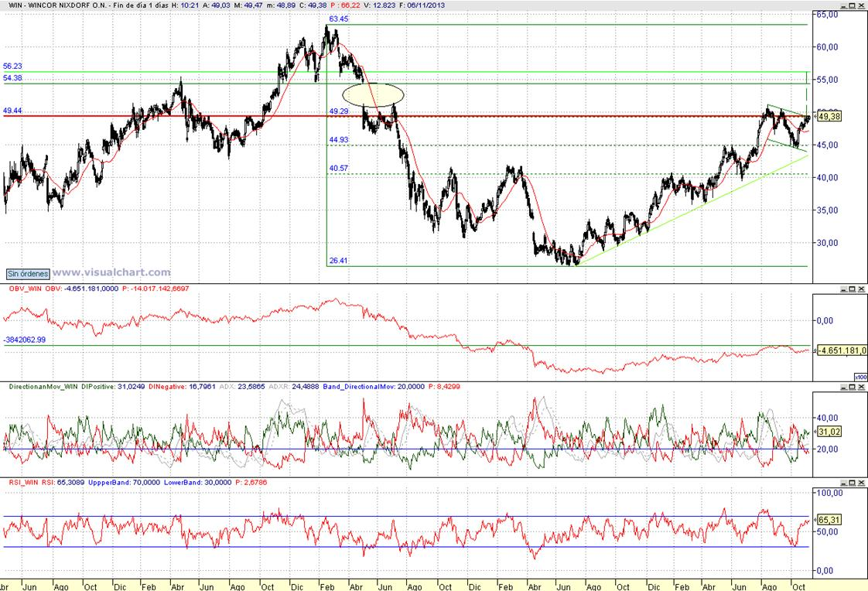Close the WINCOR NIXDORF price chart panel
Image resolution: width=868 pixels, height=591 pixels.
[861, 5]
